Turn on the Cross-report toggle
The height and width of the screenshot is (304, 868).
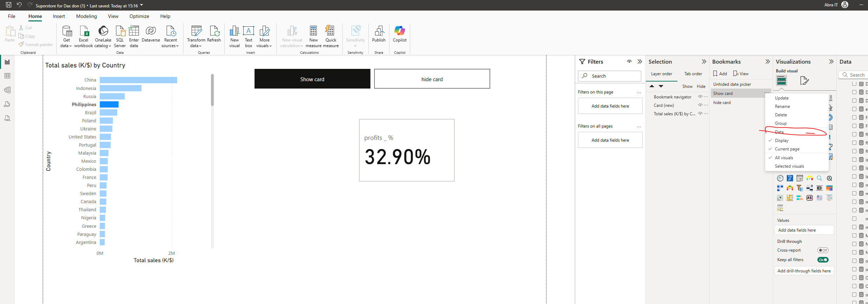[x=823, y=250]
